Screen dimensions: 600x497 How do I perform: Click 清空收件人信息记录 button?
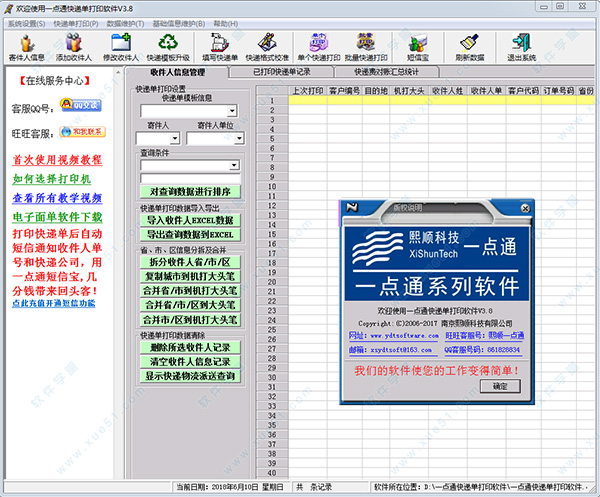click(190, 362)
